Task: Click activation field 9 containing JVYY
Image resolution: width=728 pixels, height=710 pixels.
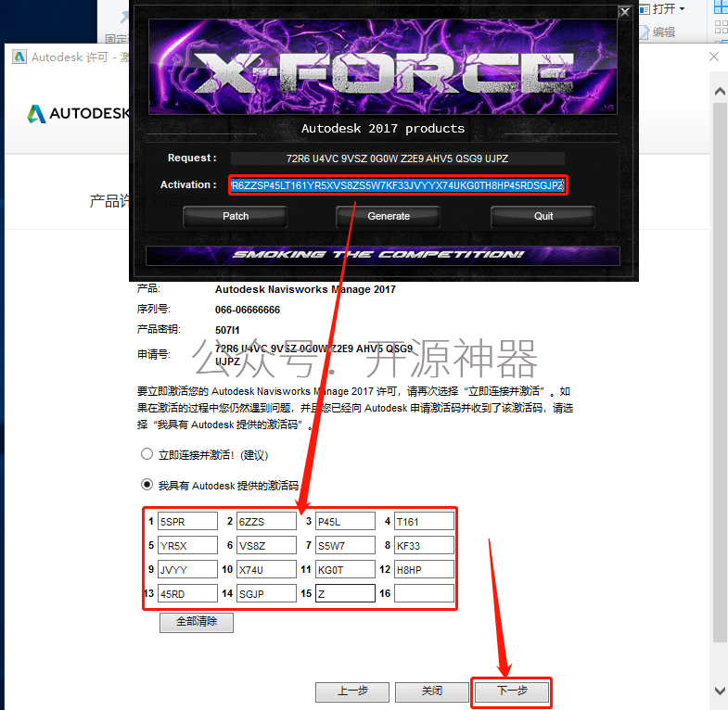Action: (187, 569)
